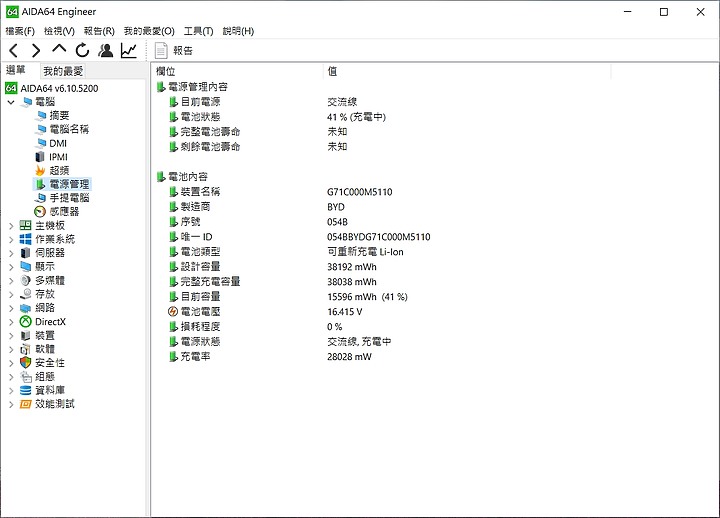Viewport: 720px width, 518px height.
Task: Open the line graph toolbar icon
Action: [x=129, y=51]
